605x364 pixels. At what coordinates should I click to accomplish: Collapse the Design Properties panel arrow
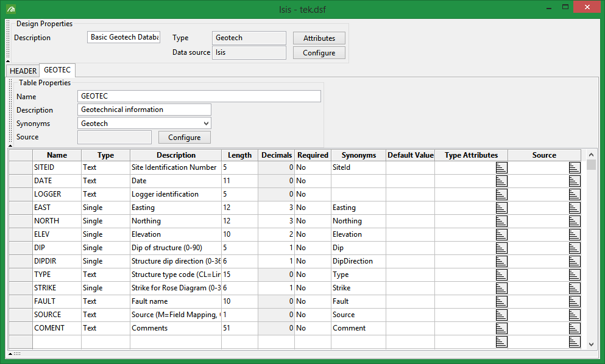[8, 61]
